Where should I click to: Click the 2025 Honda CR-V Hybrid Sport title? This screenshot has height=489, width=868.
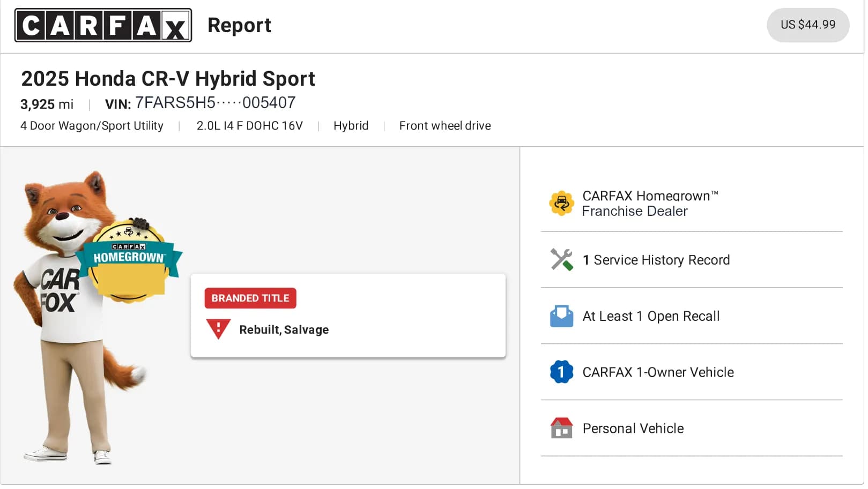click(x=168, y=79)
